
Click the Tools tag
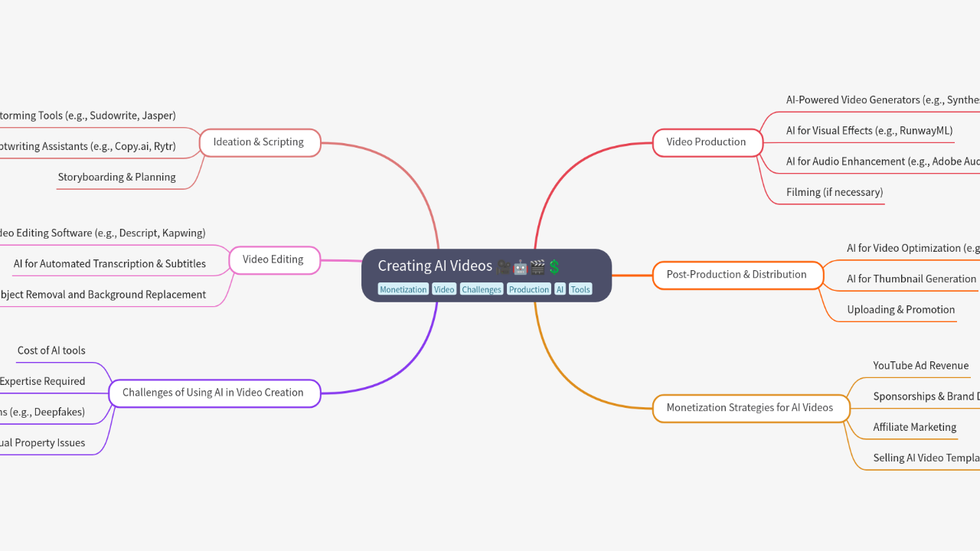580,289
